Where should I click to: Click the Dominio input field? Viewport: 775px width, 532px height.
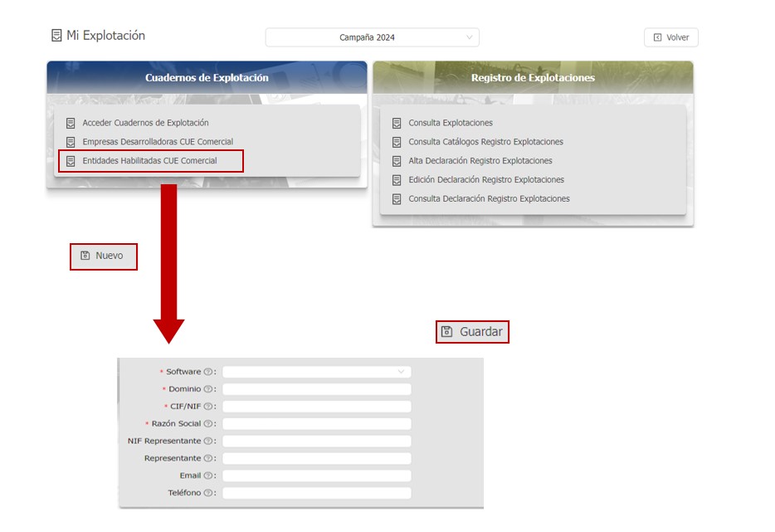pos(316,389)
